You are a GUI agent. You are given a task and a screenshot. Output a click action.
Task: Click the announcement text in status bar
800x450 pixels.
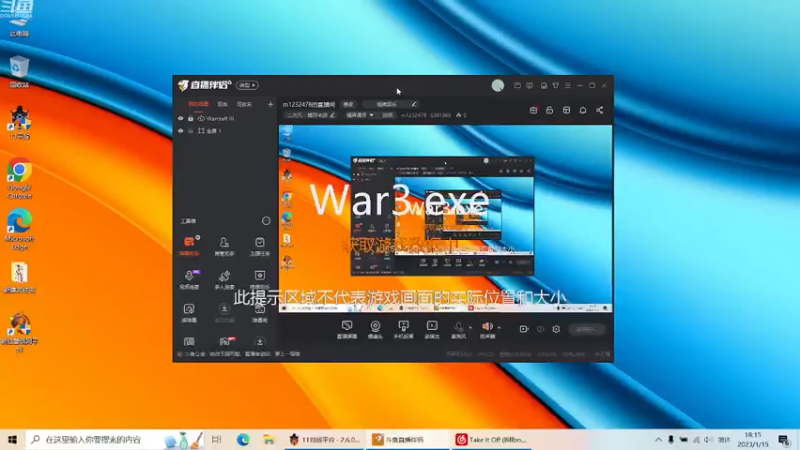pos(242,354)
